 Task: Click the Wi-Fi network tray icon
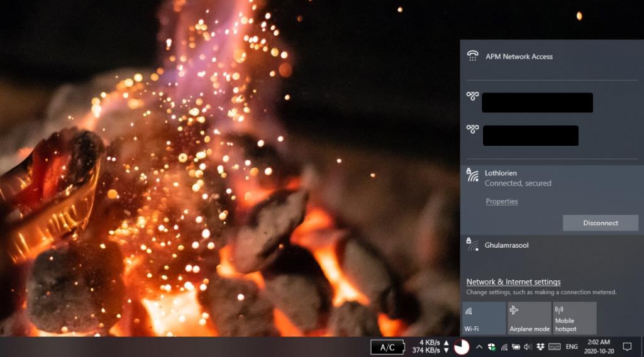[x=504, y=347]
